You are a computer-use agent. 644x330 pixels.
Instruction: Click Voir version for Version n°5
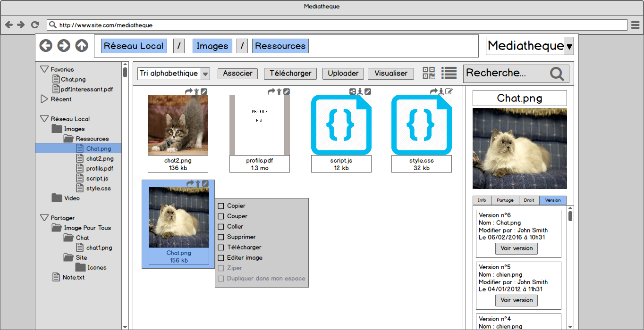tap(517, 300)
